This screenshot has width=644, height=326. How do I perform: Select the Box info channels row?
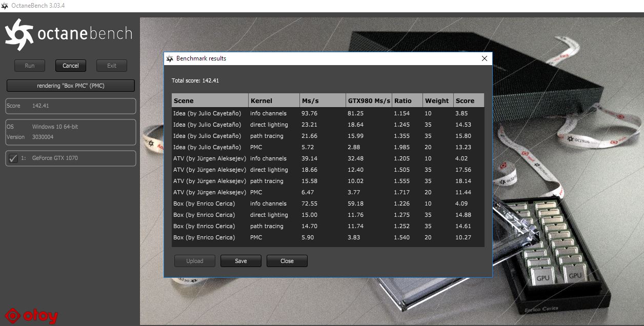(328, 203)
